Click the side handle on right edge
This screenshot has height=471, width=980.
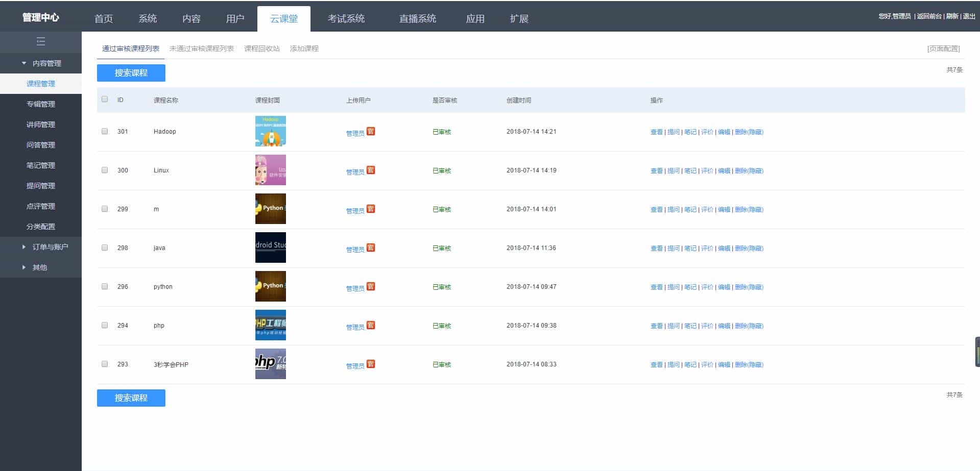[x=977, y=352]
